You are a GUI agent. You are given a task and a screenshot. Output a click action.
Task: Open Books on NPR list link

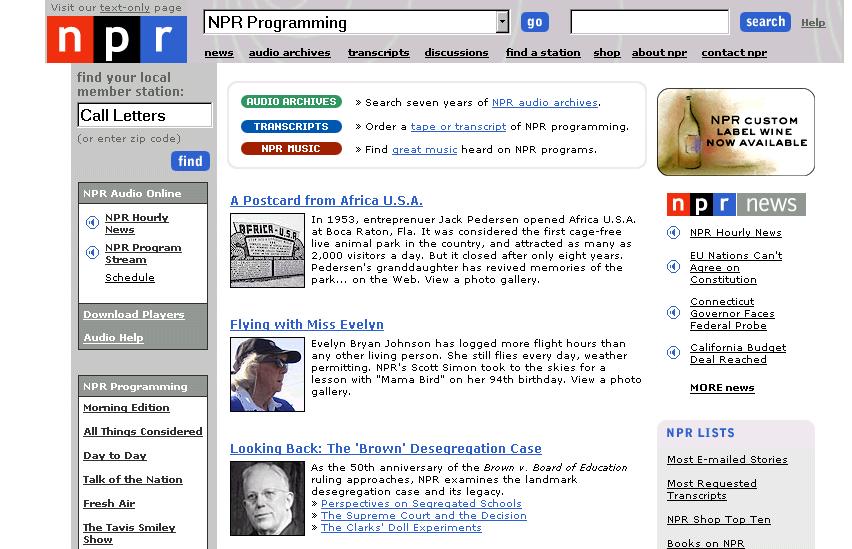(706, 544)
